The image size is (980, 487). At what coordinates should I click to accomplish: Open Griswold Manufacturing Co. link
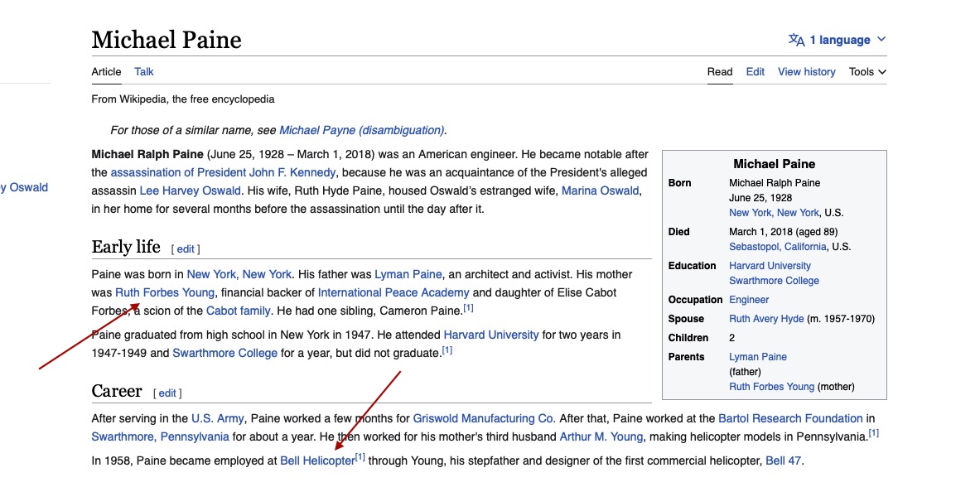[485, 419]
